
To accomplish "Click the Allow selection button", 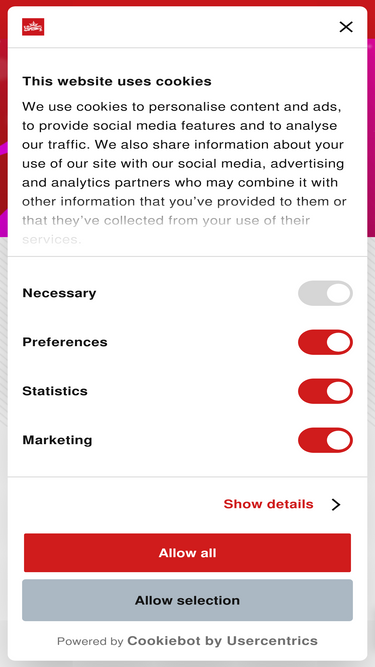I will (188, 600).
